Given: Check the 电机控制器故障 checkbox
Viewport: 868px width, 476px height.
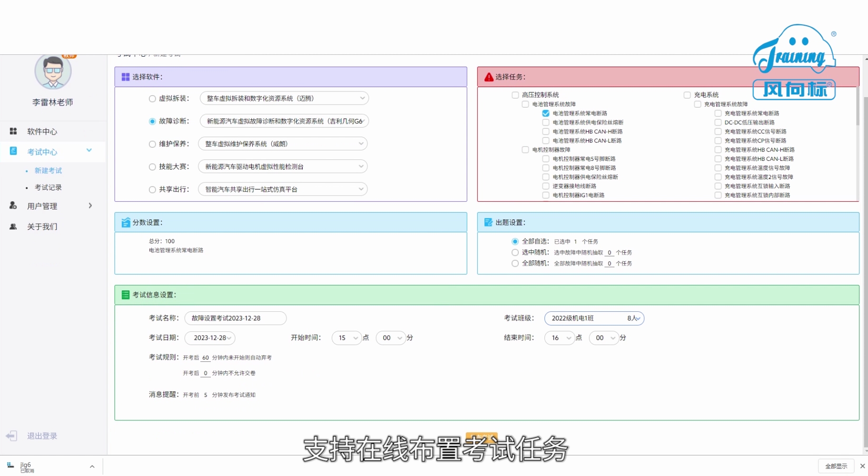Looking at the screenshot, I should [525, 149].
